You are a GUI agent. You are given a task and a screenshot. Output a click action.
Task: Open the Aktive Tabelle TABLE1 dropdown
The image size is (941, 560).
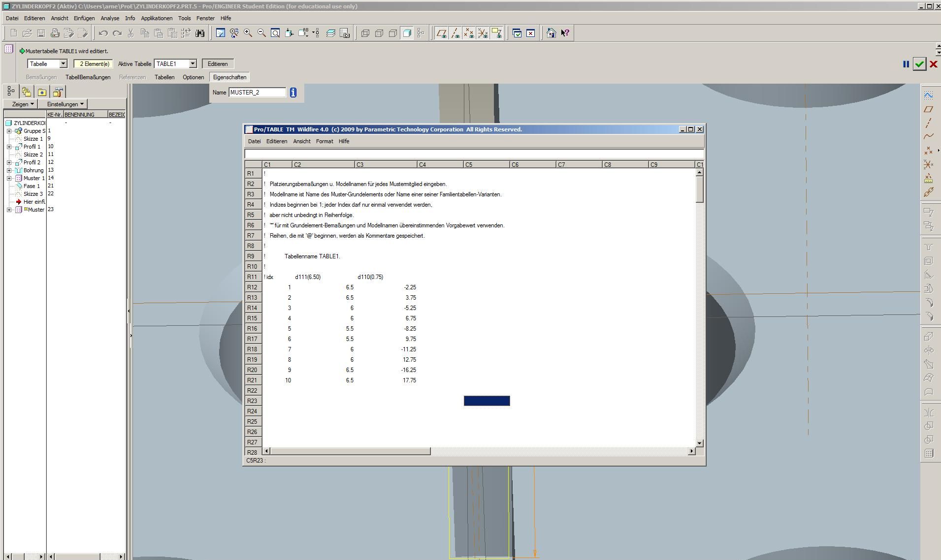[193, 64]
